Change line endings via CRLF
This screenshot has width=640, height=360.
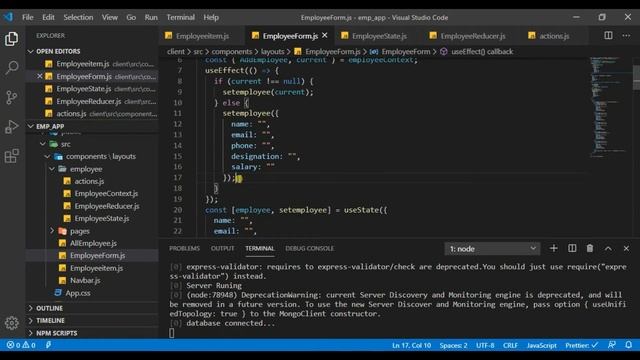point(510,345)
